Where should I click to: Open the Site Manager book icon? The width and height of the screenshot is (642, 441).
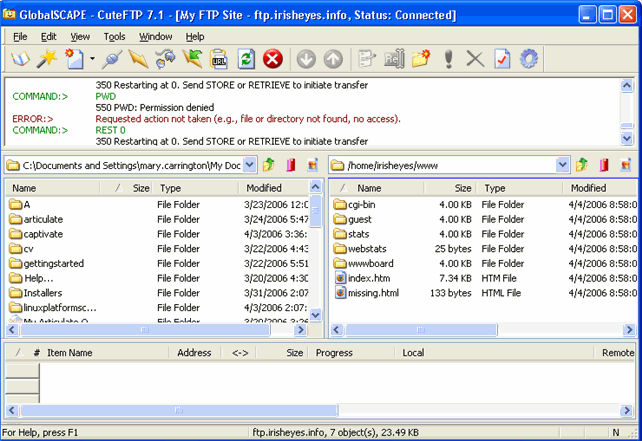tap(20, 59)
